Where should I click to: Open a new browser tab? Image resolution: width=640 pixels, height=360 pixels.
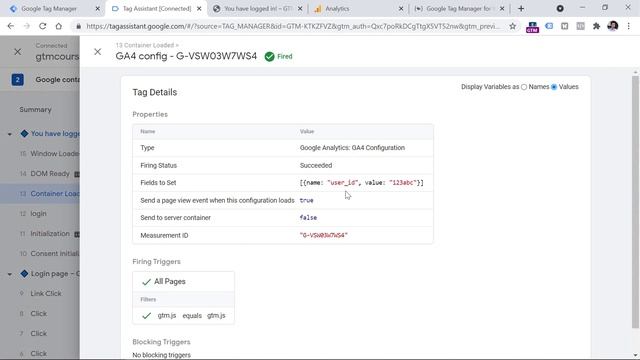tap(521, 9)
